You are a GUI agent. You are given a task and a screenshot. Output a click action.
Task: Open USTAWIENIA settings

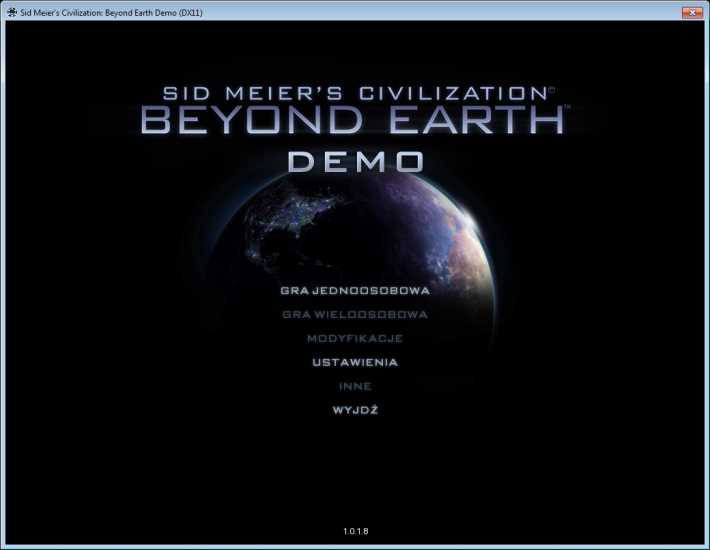355,363
